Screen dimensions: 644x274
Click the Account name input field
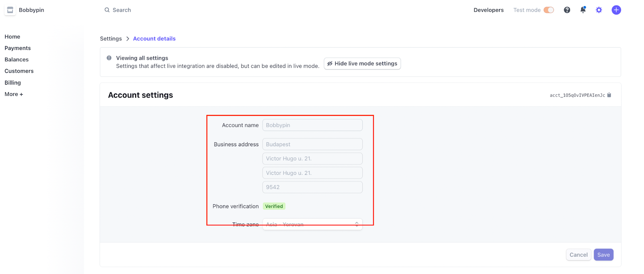point(312,125)
